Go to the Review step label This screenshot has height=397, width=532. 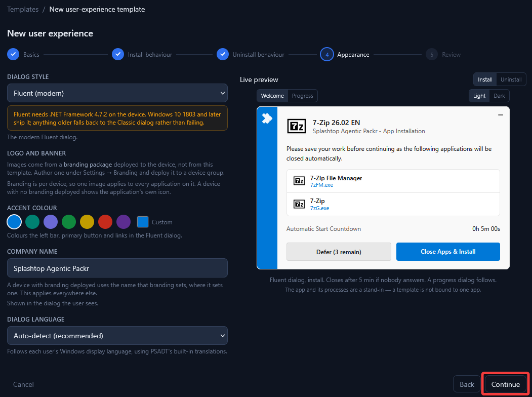[451, 55]
